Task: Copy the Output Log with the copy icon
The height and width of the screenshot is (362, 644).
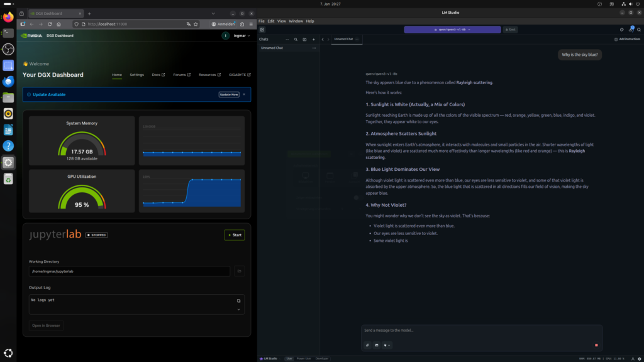Action: pos(238,300)
